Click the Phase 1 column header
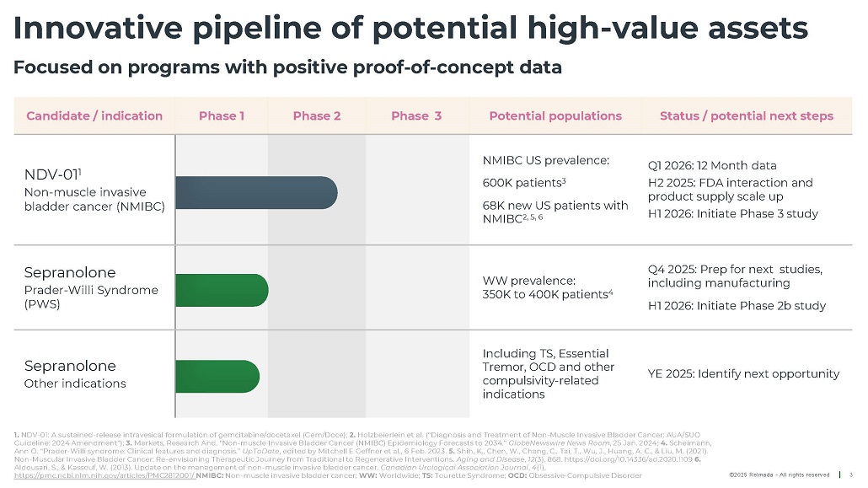The height and width of the screenshot is (488, 868). pos(222,116)
